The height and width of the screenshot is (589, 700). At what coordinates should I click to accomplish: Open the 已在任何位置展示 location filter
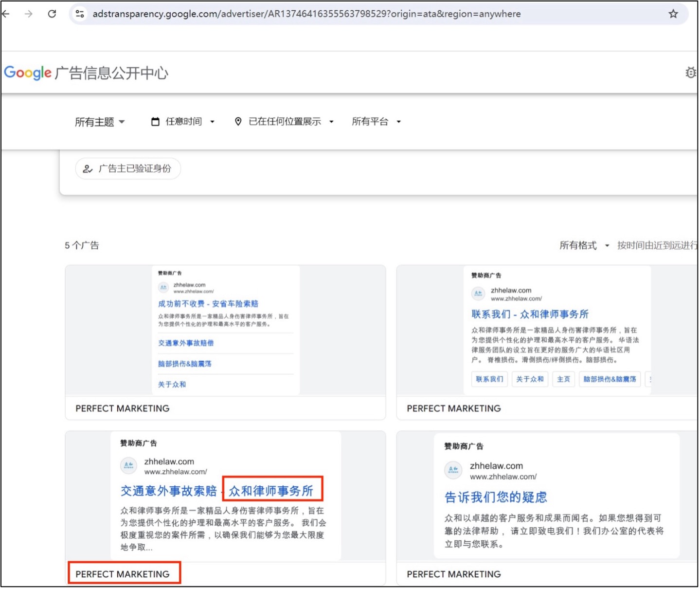(284, 122)
